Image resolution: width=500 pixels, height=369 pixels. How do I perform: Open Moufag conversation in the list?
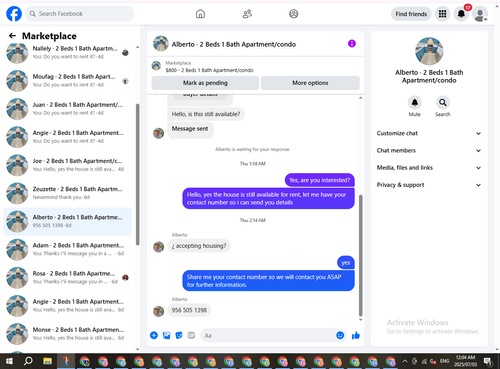68,81
